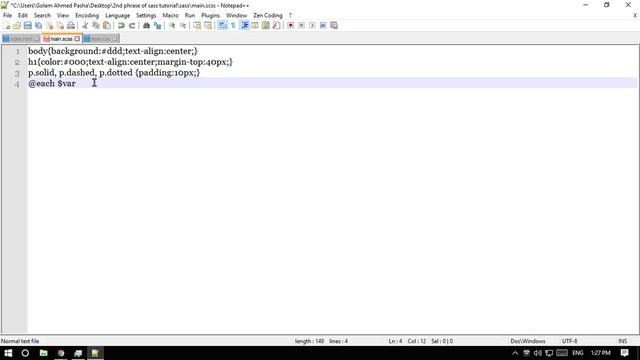Select the main.scss tab
640x360 pixels.
pos(62,39)
